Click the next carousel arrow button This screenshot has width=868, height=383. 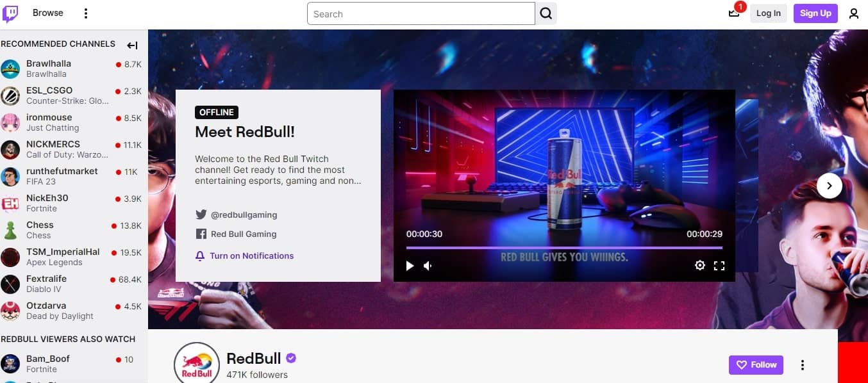830,186
